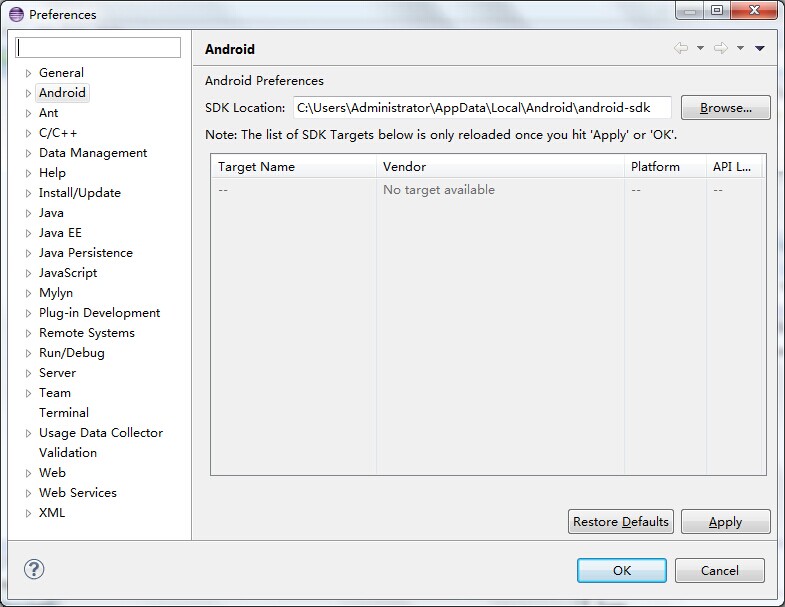Expand the XML node
The width and height of the screenshot is (785, 607).
pyautogui.click(x=29, y=513)
